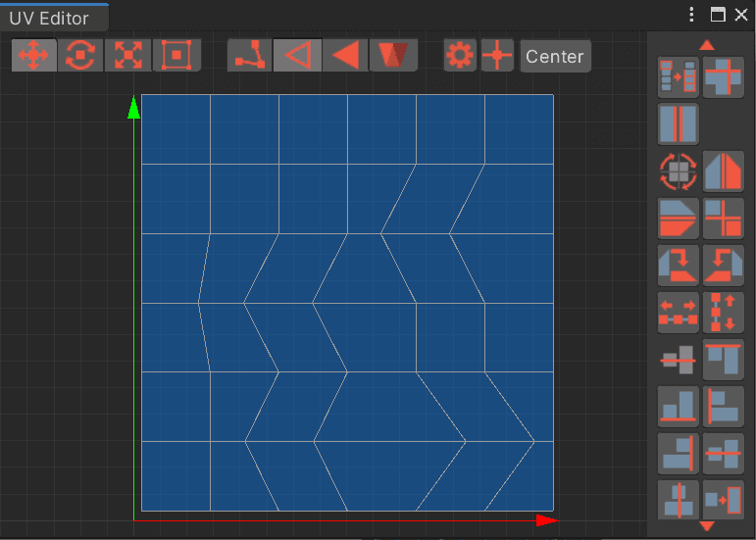Click the horizontal-line align icon in row nine
The image size is (756, 540).
(723, 454)
